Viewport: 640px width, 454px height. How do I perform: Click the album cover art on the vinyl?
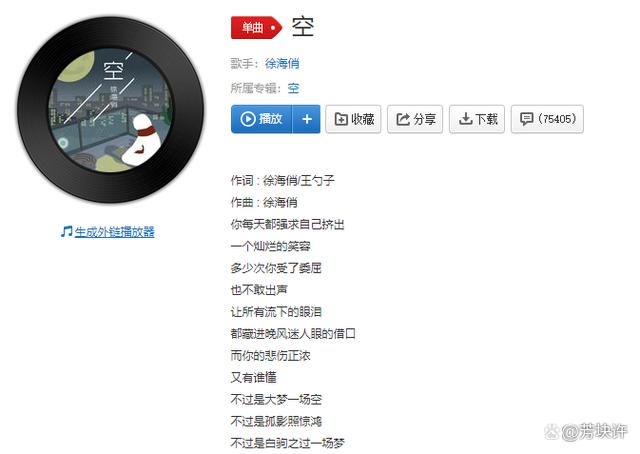[110, 109]
